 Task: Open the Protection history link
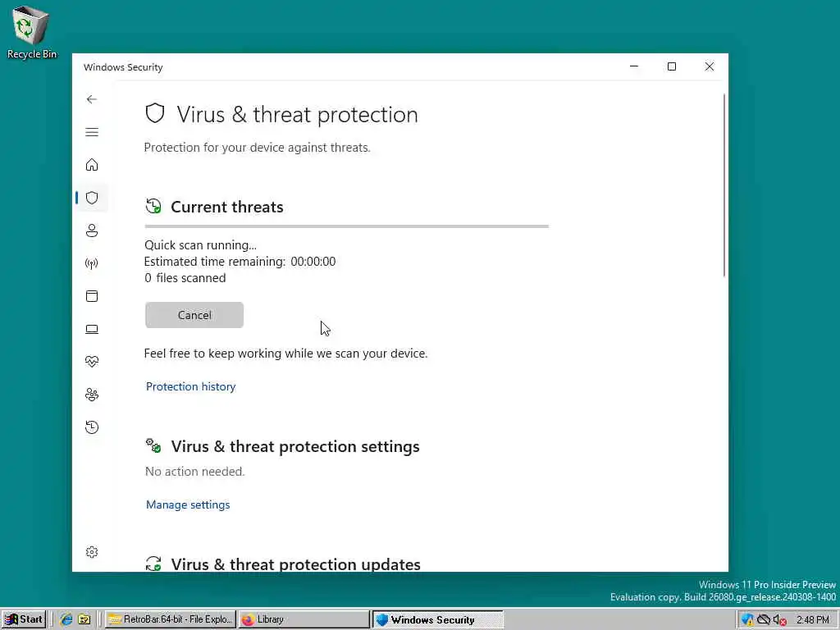coord(190,386)
